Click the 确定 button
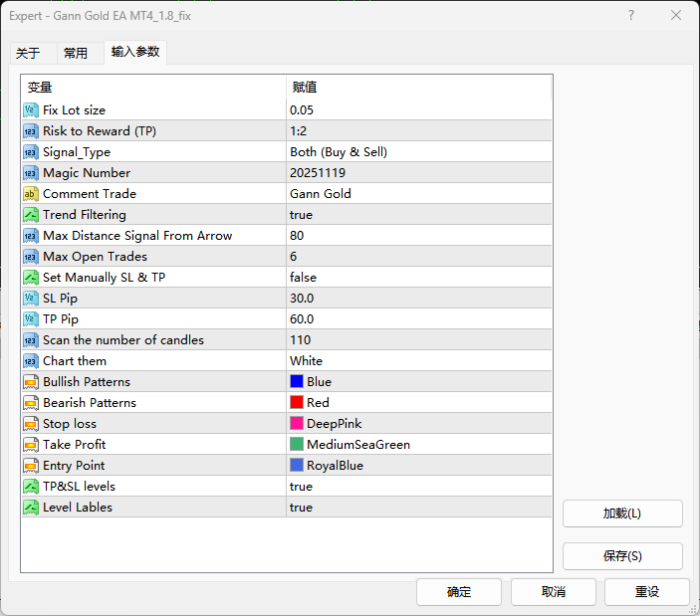Viewport: 700px width, 616px height. coord(459,591)
